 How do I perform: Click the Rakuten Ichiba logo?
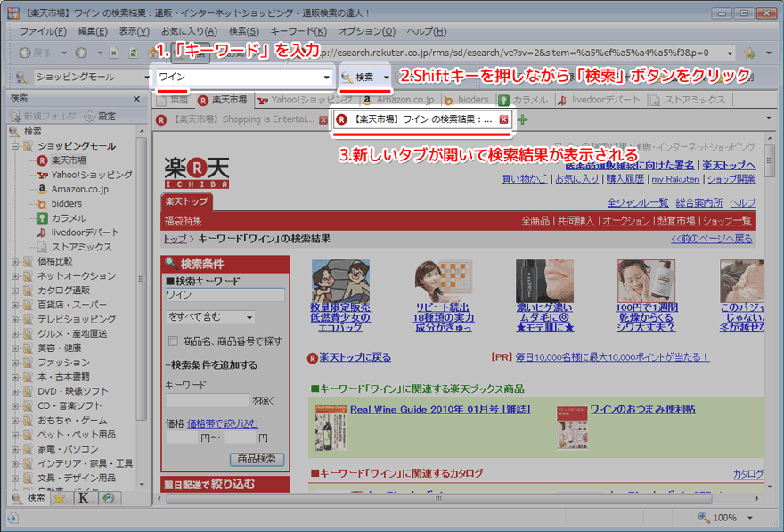point(197,173)
